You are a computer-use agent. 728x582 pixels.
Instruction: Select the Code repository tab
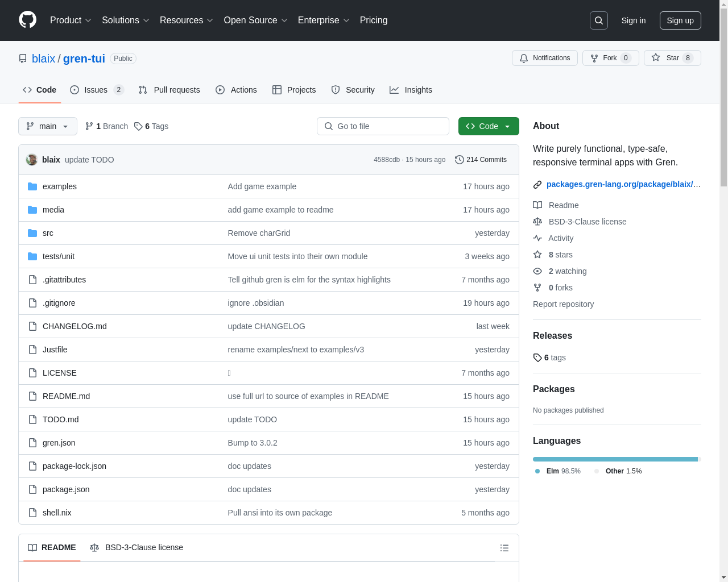pos(40,90)
